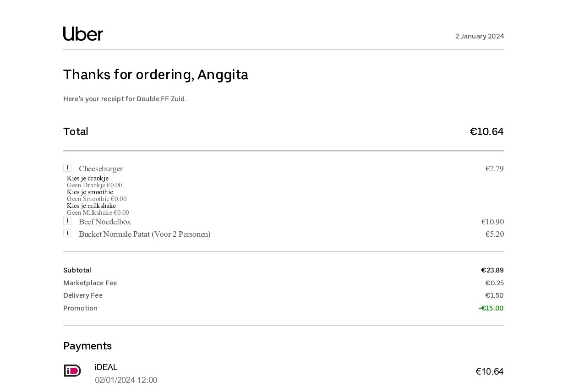Click the green Promotion discount amount

491,308
